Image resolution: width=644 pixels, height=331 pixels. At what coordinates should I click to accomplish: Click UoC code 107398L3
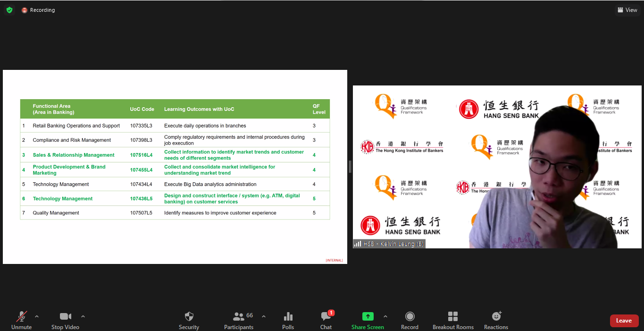pos(141,140)
